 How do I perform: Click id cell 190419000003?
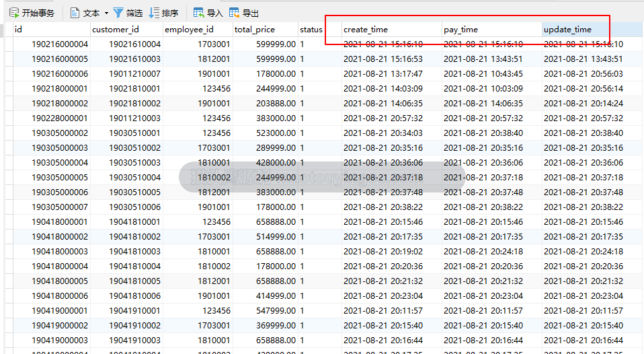tap(52, 341)
